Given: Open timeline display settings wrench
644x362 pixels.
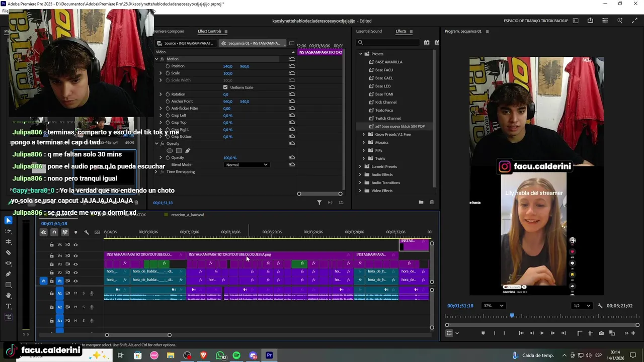Looking at the screenshot, I should [87, 232].
